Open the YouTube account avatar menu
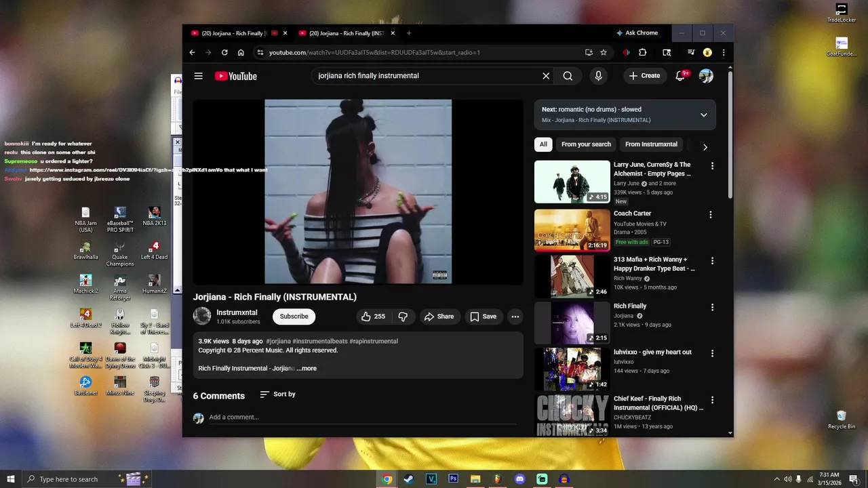 click(706, 76)
